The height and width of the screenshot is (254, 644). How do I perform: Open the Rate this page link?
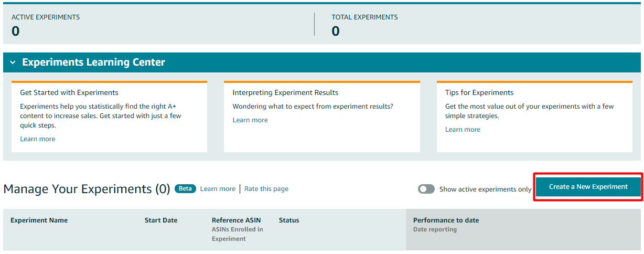(266, 189)
